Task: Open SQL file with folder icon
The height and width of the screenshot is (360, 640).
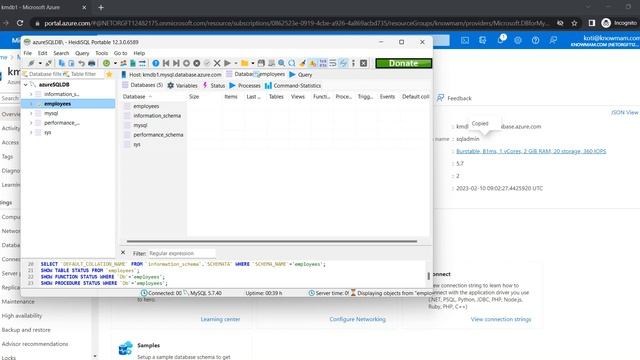Action: [x=244, y=63]
